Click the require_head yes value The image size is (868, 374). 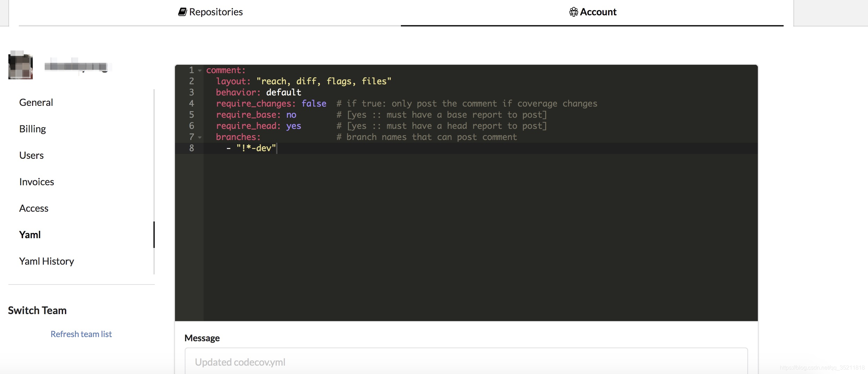click(294, 126)
